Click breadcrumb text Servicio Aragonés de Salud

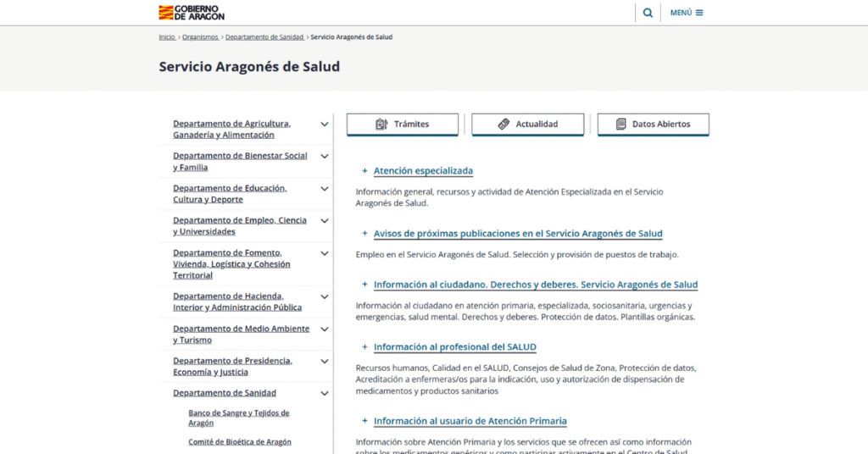click(352, 37)
